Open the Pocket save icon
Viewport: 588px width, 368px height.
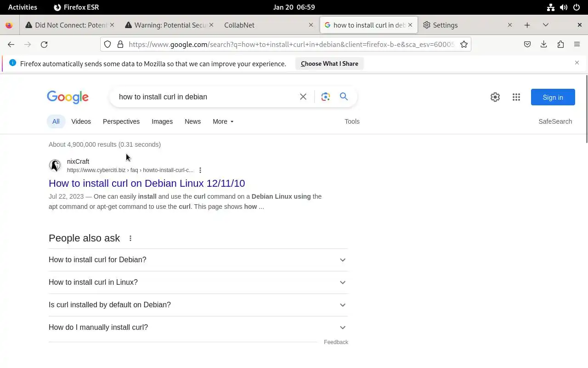tap(527, 44)
